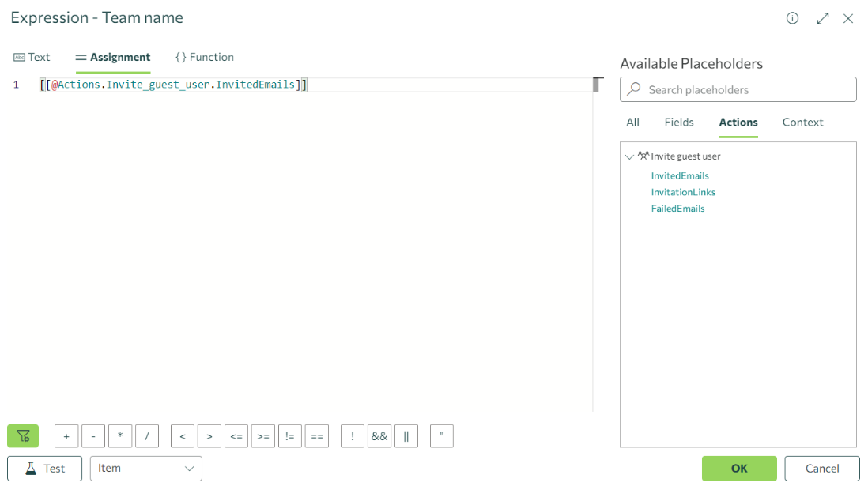868x490 pixels.
Task: Click the Cancel button
Action: 822,469
